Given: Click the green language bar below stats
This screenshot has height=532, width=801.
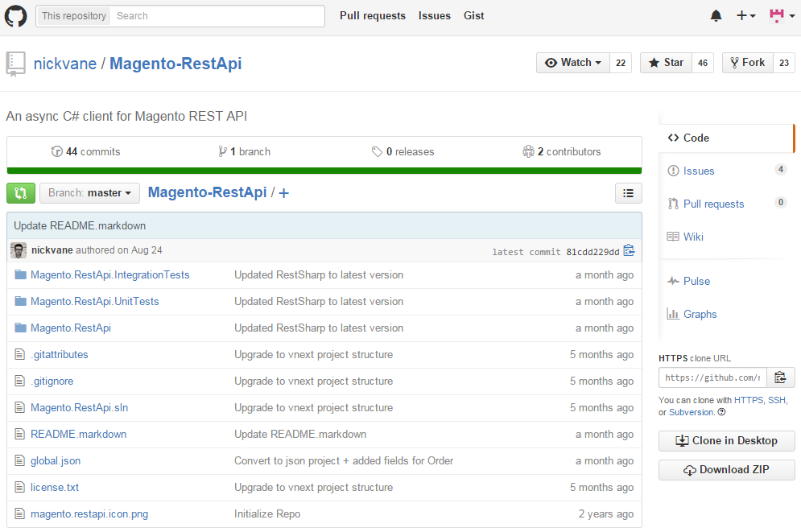Looking at the screenshot, I should pos(324,171).
